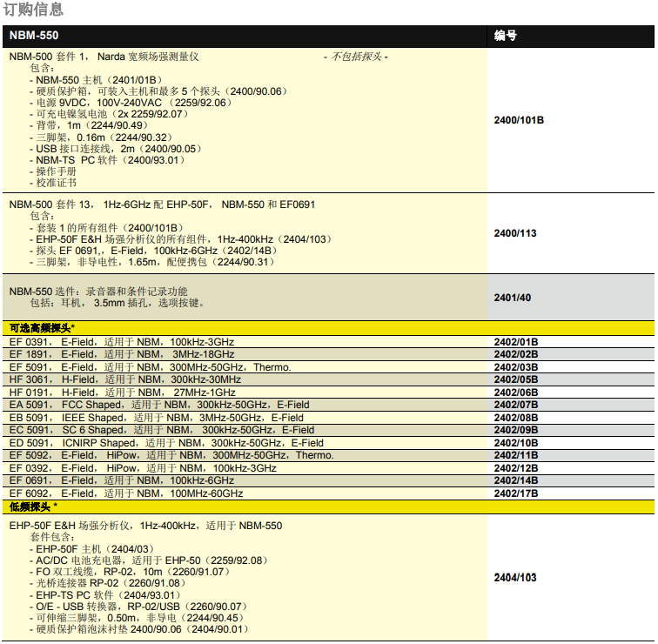The height and width of the screenshot is (644, 658).
Task: Click the 2401/40 option number
Action: tap(512, 298)
